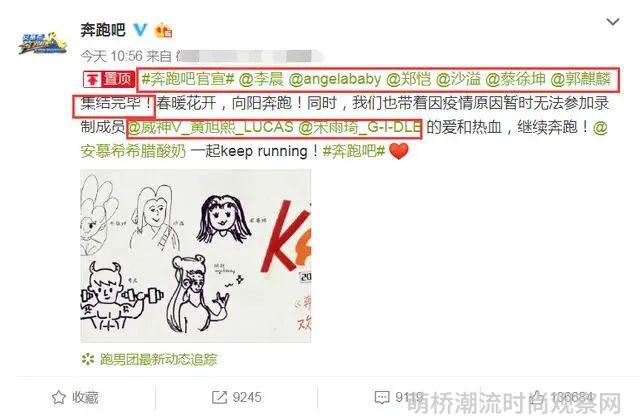Image resolution: width=640 pixels, height=416 pixels.
Task: Open @李晨 mention link
Action: [260, 79]
